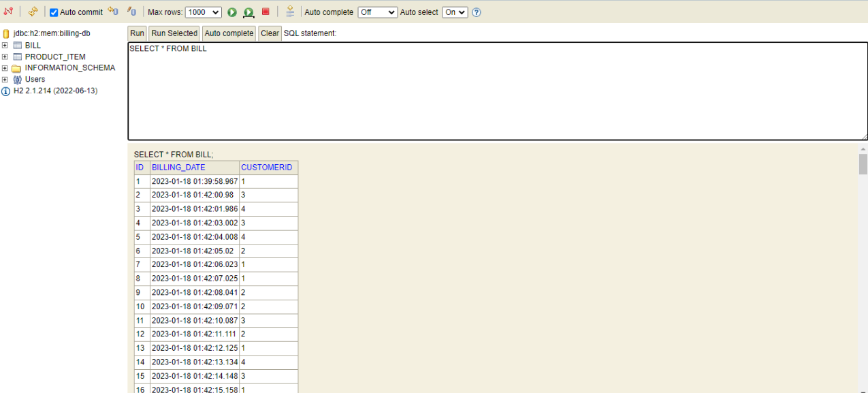Click the H2 version info icon
868x393 pixels.
[x=6, y=91]
